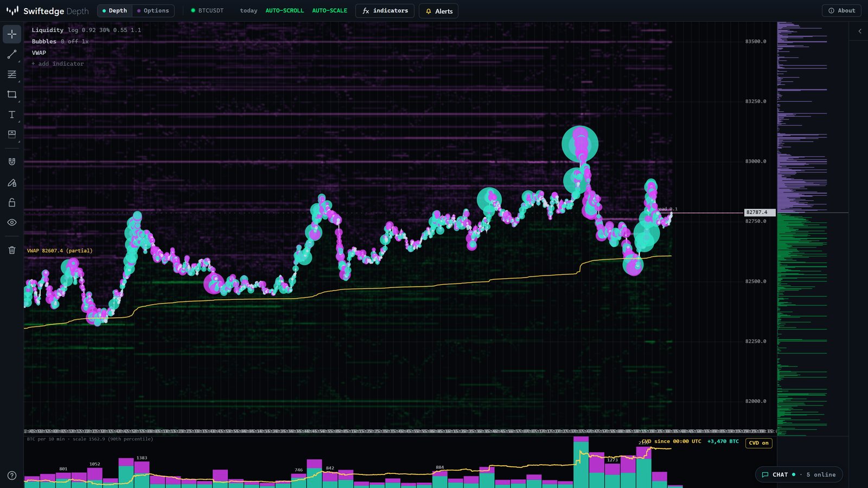Collapse the right sidebar chevron
This screenshot has width=868, height=488.
(860, 31)
